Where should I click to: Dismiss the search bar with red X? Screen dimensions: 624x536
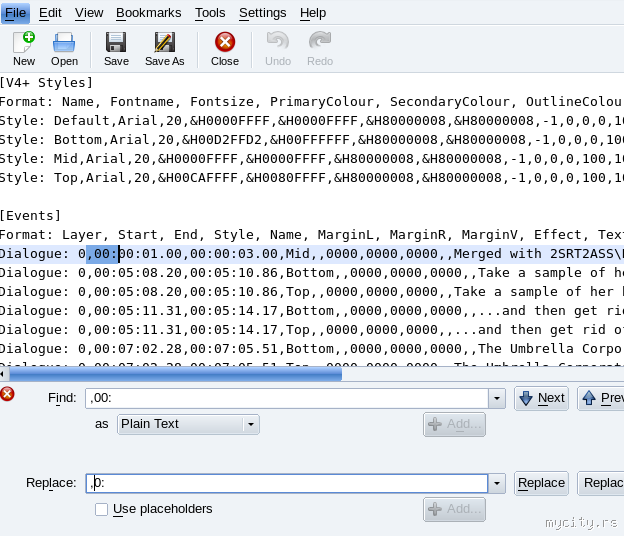click(7, 394)
